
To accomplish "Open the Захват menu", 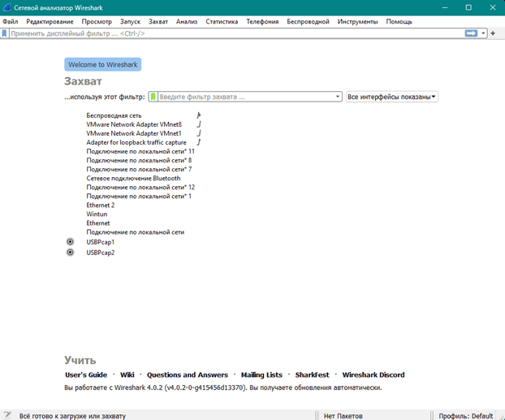I will 158,22.
